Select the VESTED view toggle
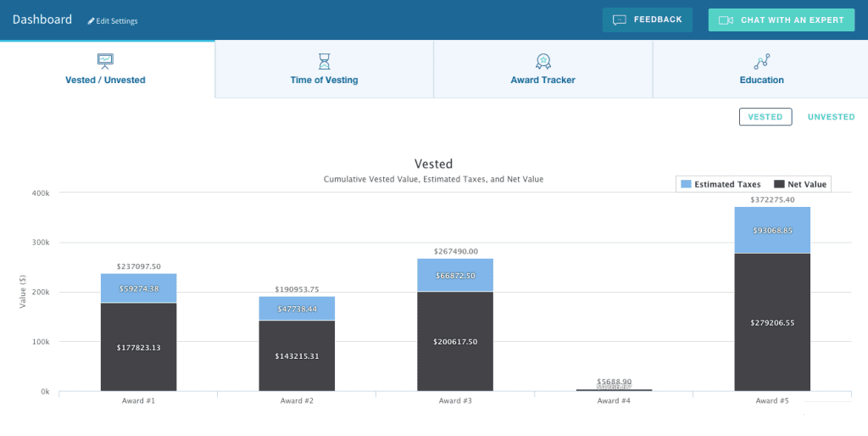 [x=765, y=117]
